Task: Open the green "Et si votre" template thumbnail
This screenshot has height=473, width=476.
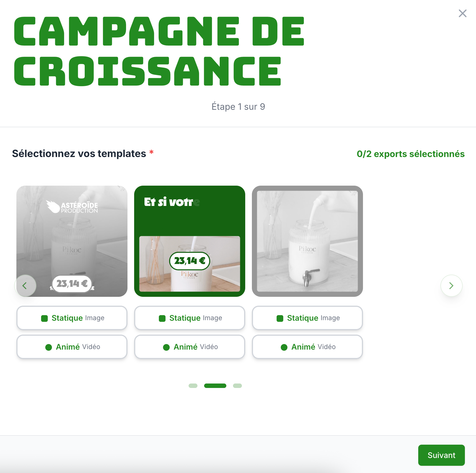Action: (x=190, y=241)
